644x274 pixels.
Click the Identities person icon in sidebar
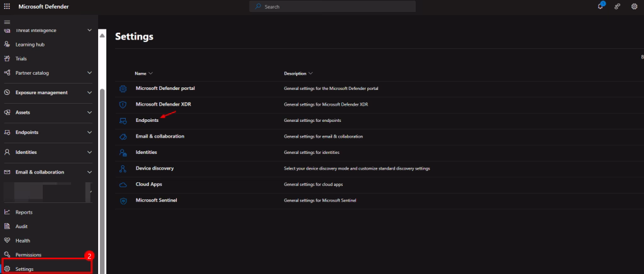(x=7, y=152)
